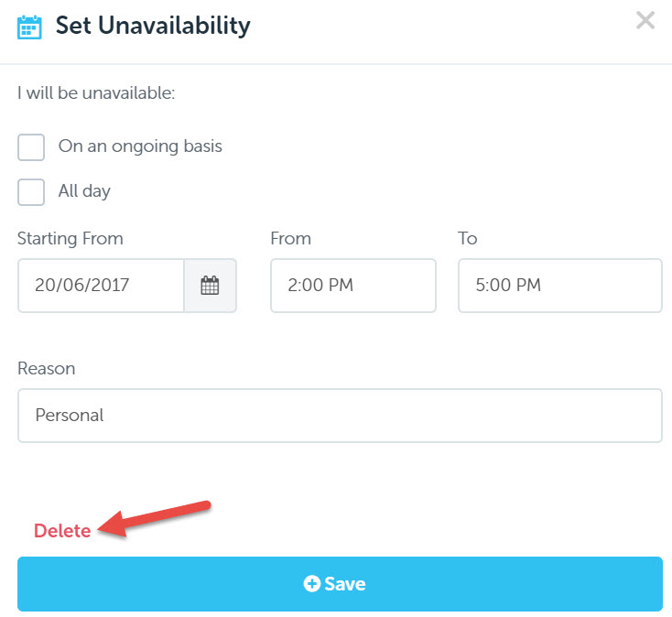Viewport: 672px width, 617px height.
Task: Enable the On an ongoing basis checkbox
Action: click(31, 147)
